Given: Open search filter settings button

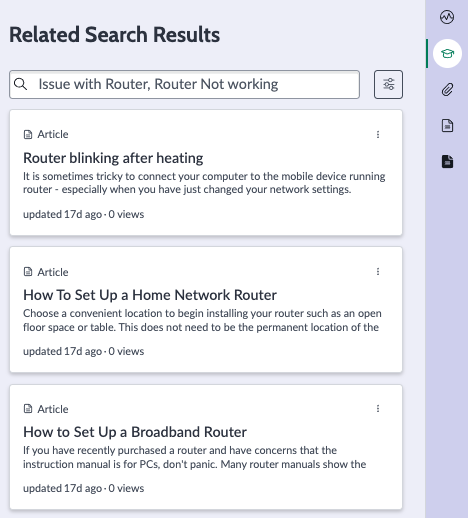Looking at the screenshot, I should pyautogui.click(x=388, y=84).
